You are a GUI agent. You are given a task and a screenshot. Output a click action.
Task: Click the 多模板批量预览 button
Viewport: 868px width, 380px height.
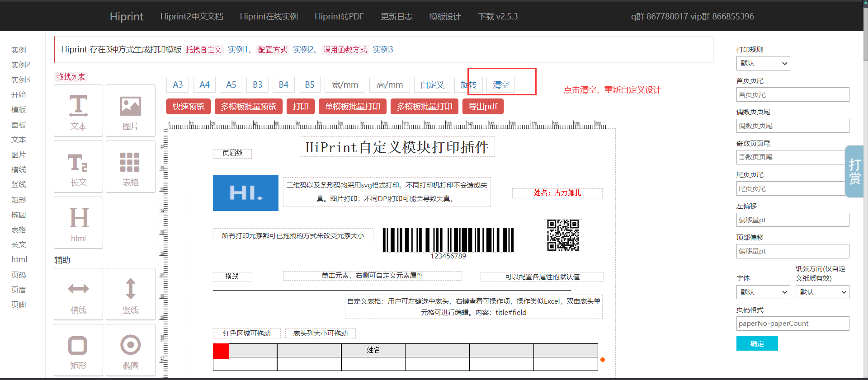[x=249, y=106]
